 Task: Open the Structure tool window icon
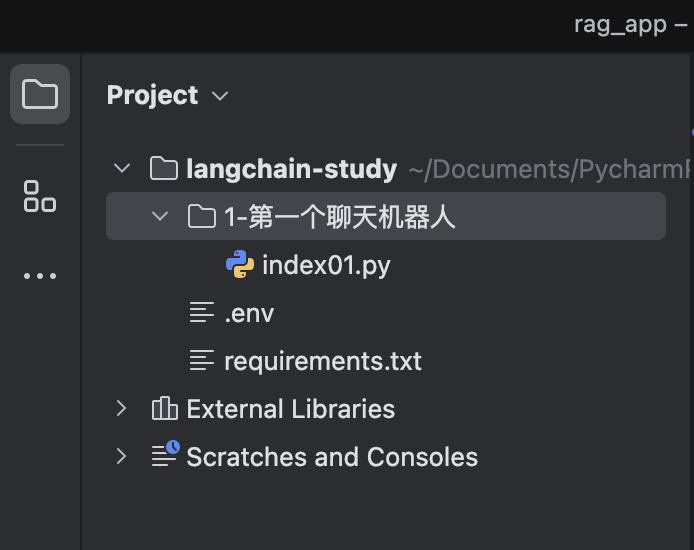[40, 196]
